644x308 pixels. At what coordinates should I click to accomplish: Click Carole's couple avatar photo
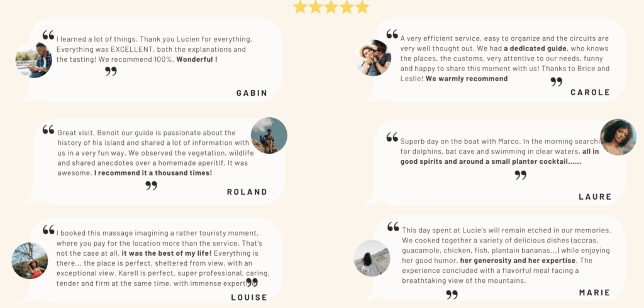373,58
